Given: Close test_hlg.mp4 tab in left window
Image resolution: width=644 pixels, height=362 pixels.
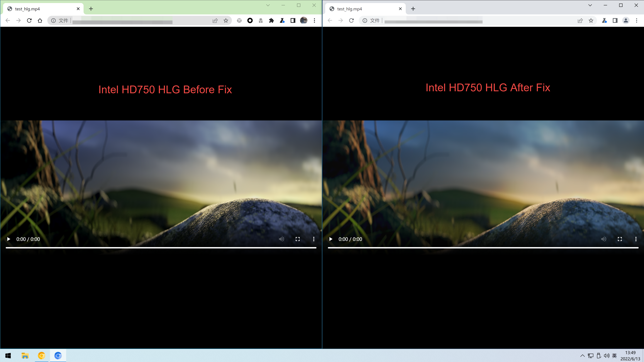Looking at the screenshot, I should tap(78, 9).
